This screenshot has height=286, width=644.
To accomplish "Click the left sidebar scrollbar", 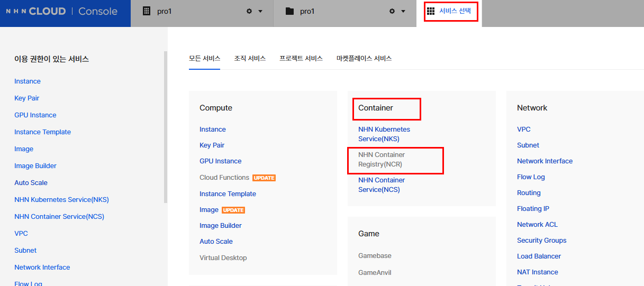I will coord(166,127).
